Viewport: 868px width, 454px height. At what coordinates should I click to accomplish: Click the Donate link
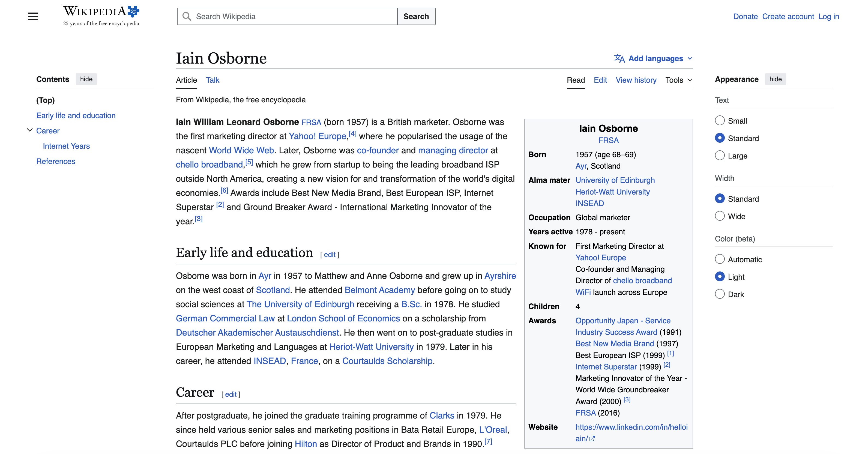pyautogui.click(x=745, y=17)
